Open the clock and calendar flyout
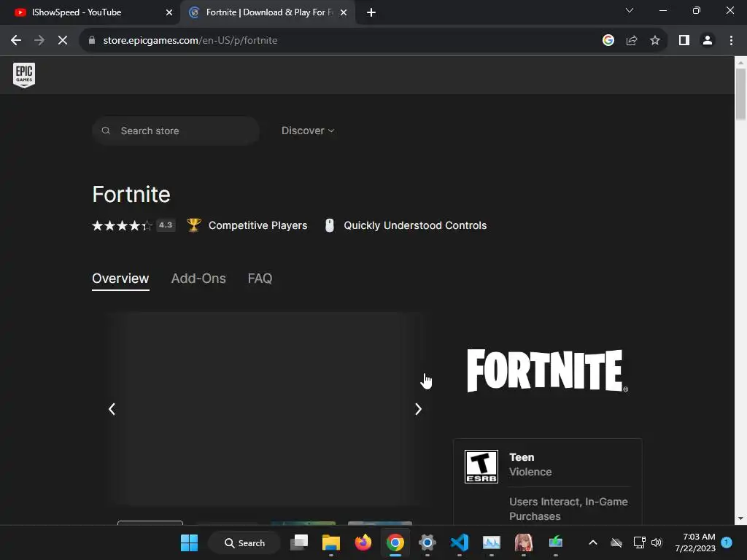 coord(695,542)
